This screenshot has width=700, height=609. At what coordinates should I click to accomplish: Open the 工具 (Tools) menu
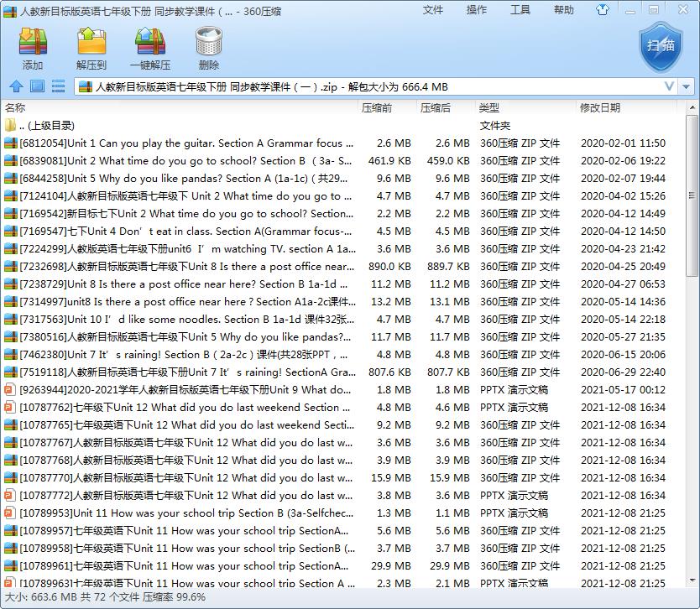[520, 10]
